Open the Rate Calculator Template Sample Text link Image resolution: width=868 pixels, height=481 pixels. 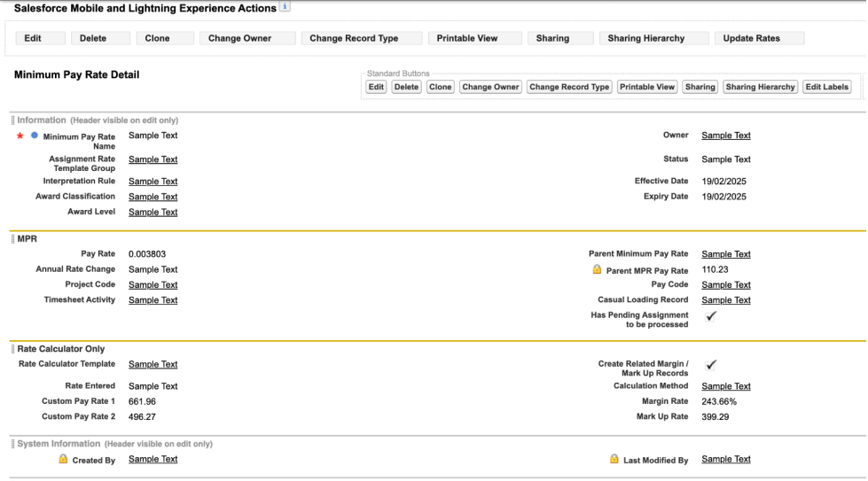[x=152, y=364]
